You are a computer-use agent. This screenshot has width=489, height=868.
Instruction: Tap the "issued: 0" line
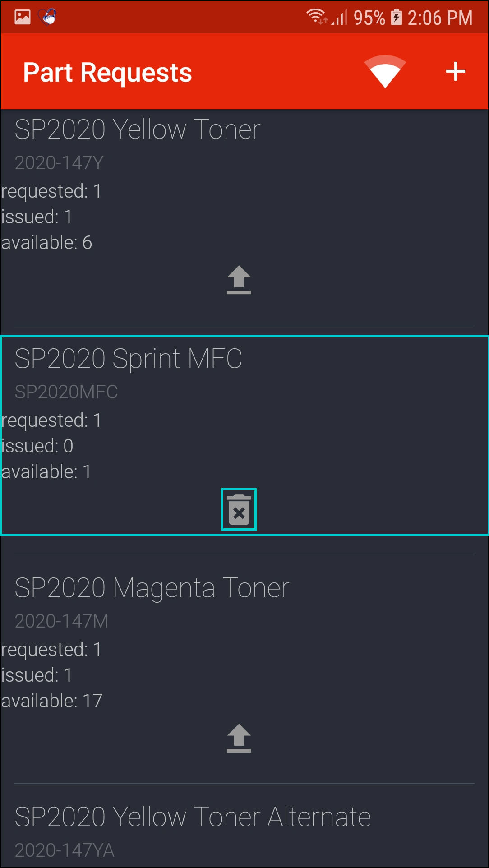(37, 446)
